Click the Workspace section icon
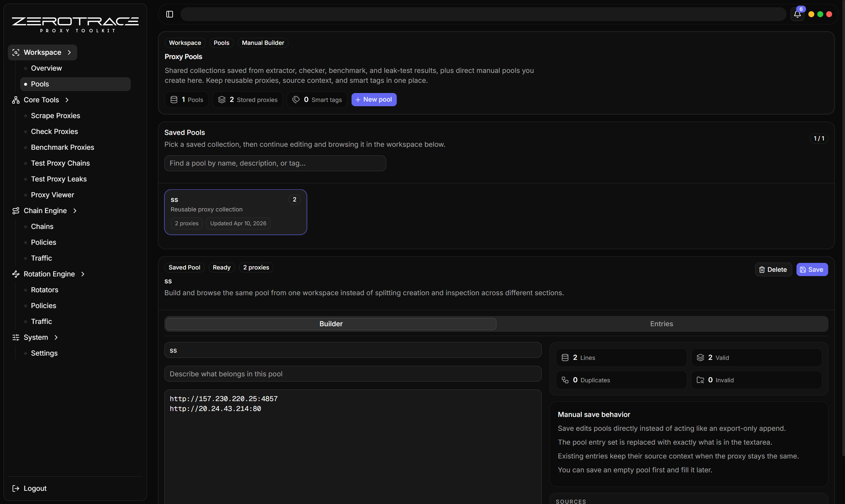Image resolution: width=845 pixels, height=504 pixels. 16,52
